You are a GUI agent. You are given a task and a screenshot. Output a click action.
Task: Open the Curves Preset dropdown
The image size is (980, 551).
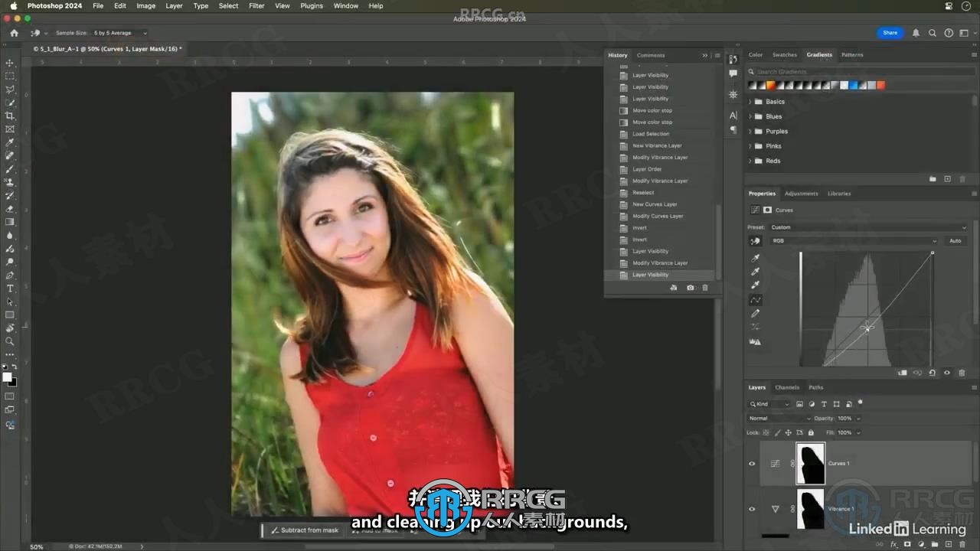pyautogui.click(x=868, y=227)
